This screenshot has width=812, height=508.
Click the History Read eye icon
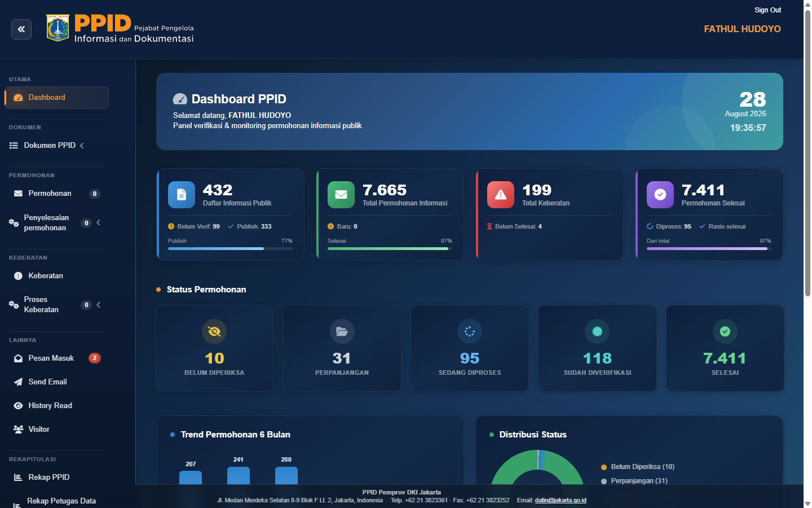(18, 406)
